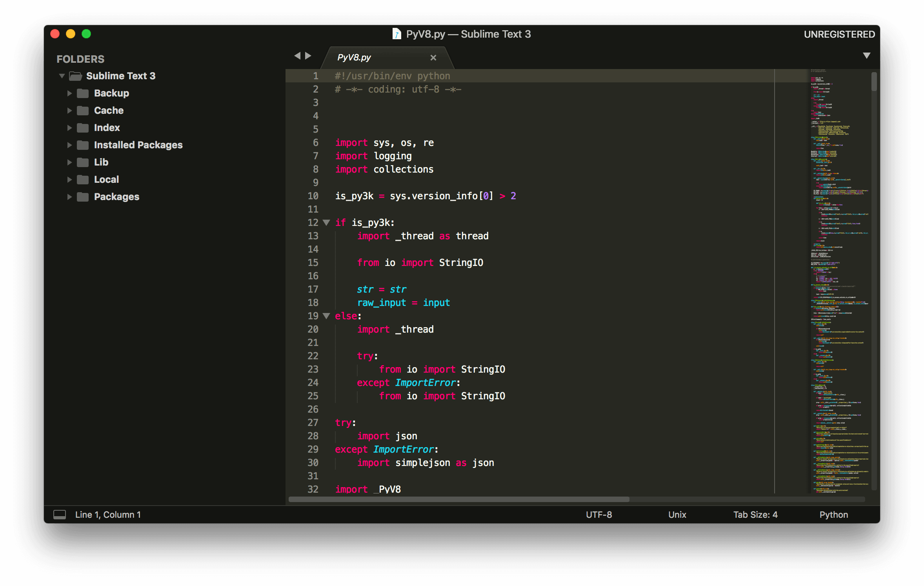Screen dimensions: 924x586
Task: Fold the code block at line 12
Action: (326, 223)
